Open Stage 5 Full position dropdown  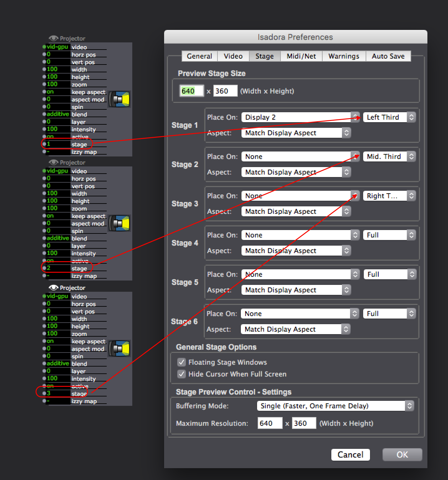pyautogui.click(x=390, y=274)
